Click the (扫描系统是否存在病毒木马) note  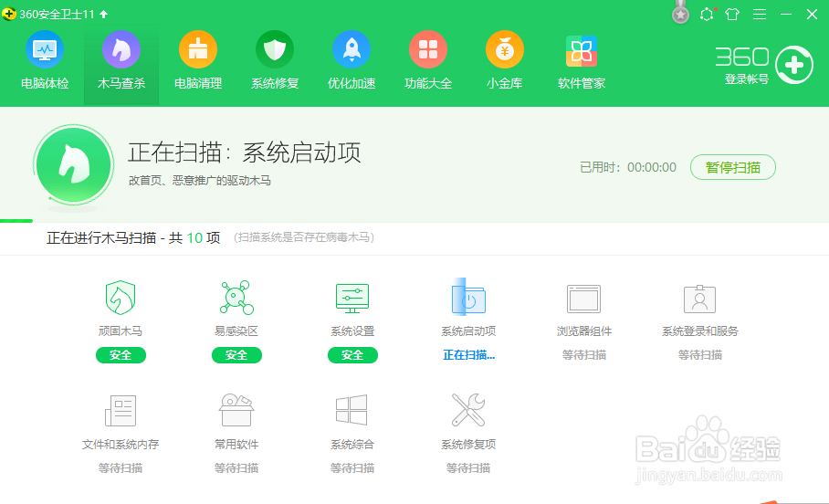(x=304, y=238)
